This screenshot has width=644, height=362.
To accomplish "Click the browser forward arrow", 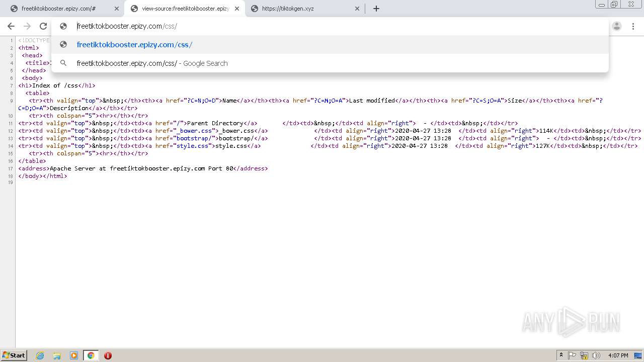I will coord(27,26).
